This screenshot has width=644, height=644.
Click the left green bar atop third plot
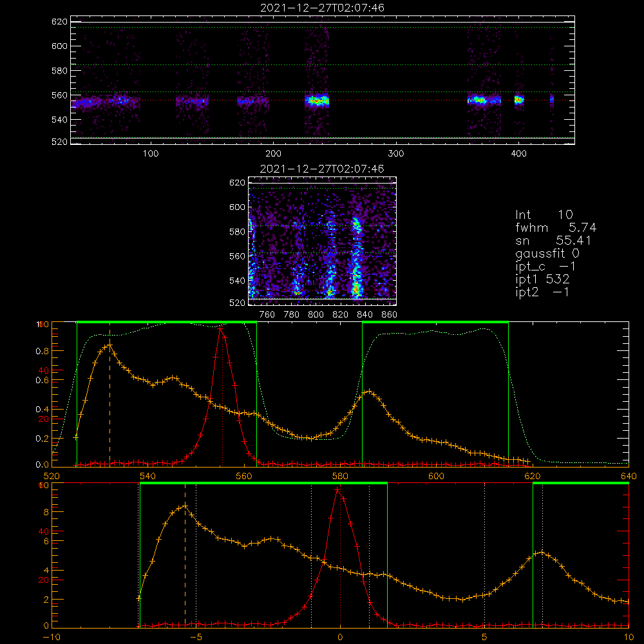coord(167,322)
